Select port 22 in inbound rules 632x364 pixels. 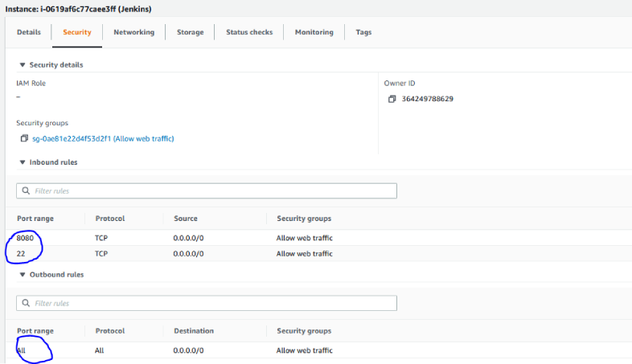click(x=21, y=254)
